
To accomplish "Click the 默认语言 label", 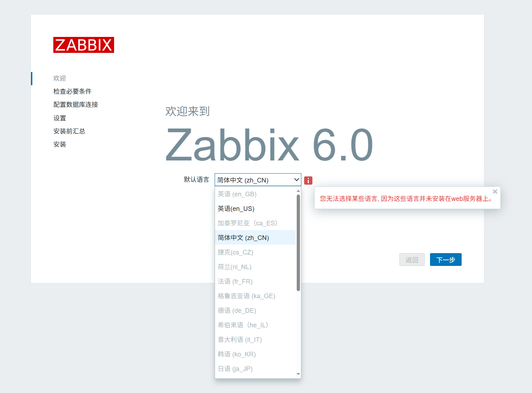I will (197, 180).
